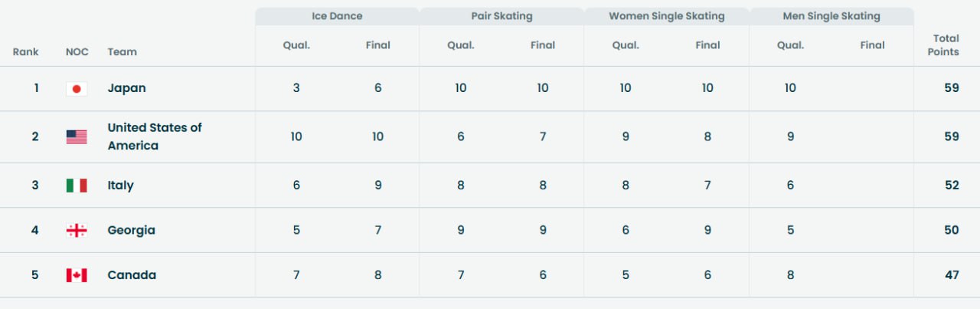Open the Italy team link
The height and width of the screenshot is (309, 980).
click(120, 186)
